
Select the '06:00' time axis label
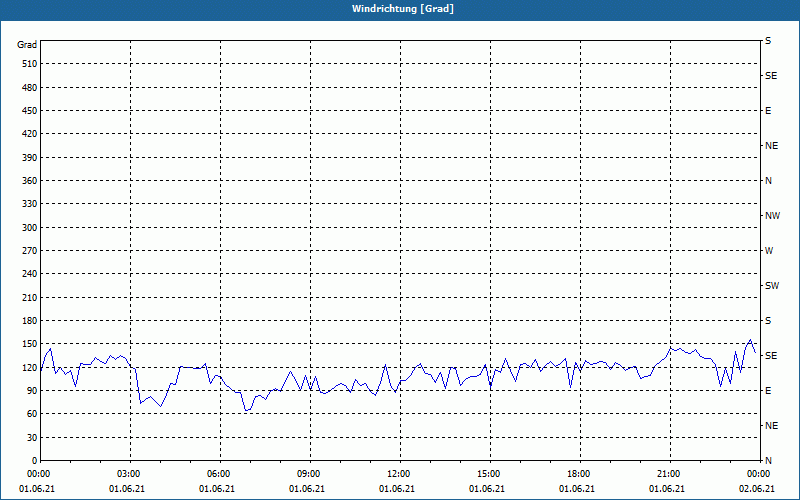[x=220, y=473]
